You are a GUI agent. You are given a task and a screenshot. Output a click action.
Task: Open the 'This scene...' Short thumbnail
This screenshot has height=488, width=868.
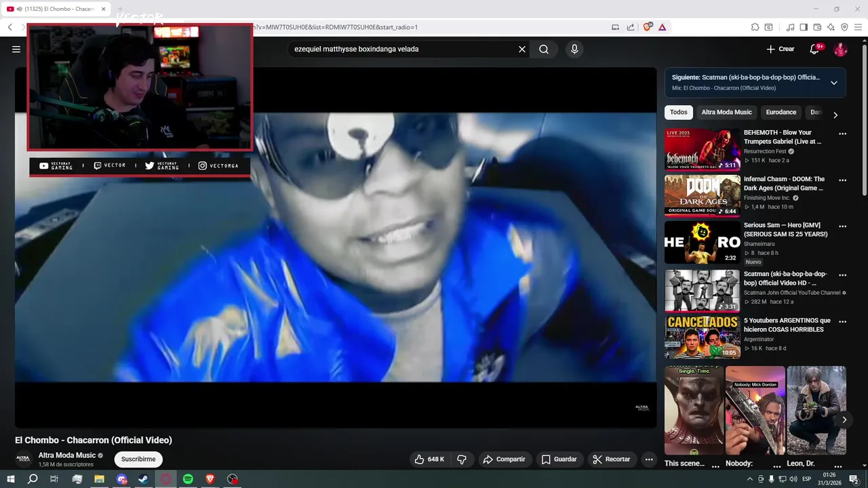tap(694, 411)
